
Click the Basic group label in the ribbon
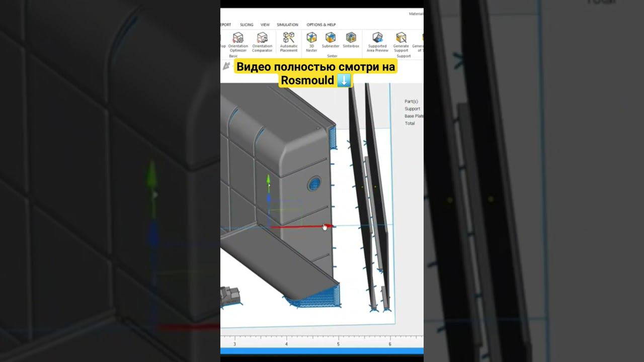coord(233,56)
